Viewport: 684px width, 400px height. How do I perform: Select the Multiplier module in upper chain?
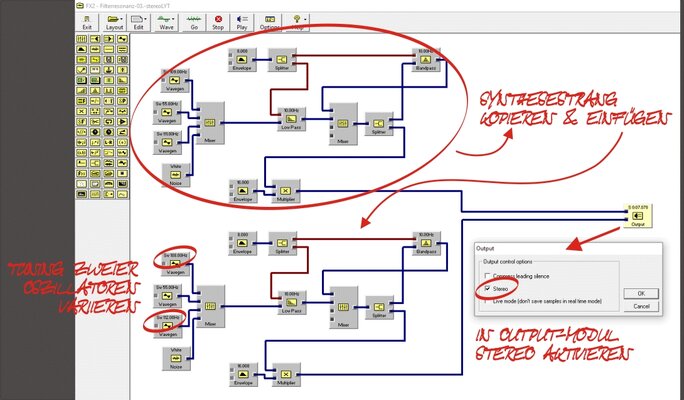pyautogui.click(x=286, y=191)
